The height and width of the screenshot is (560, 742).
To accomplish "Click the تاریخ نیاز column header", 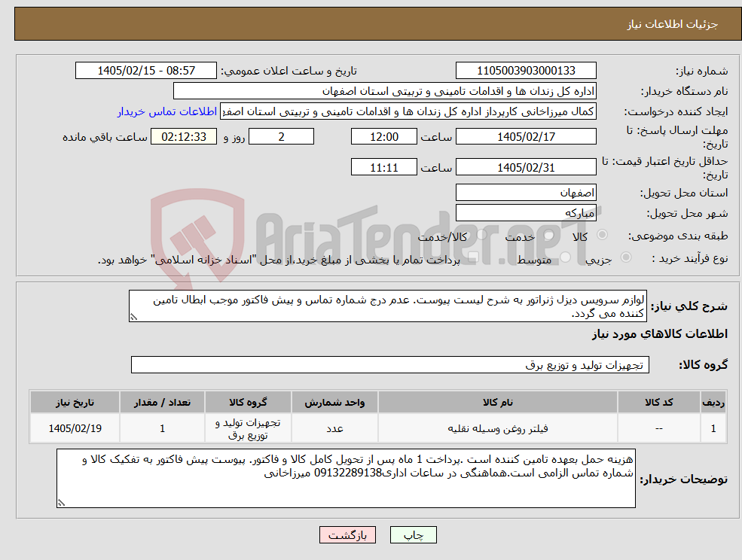I will pos(75,403).
